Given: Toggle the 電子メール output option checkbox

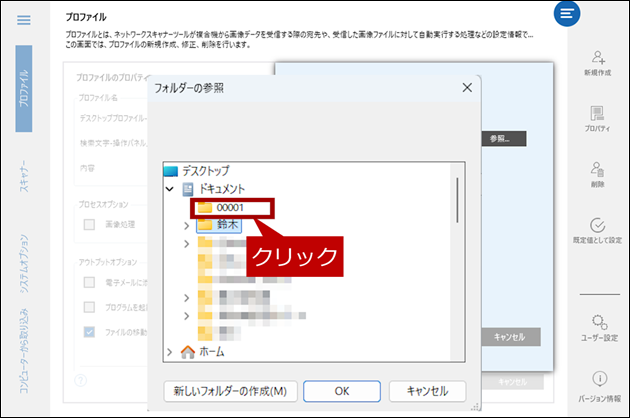Looking at the screenshot, I should click(89, 281).
